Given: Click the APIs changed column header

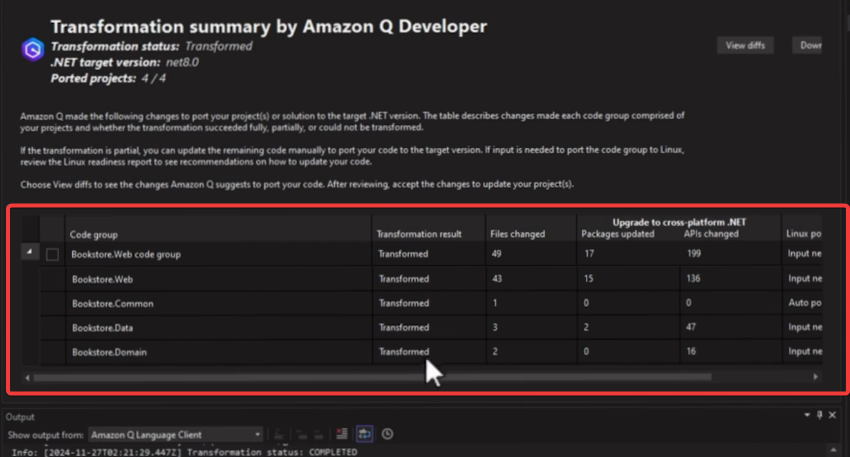Looking at the screenshot, I should (711, 234).
